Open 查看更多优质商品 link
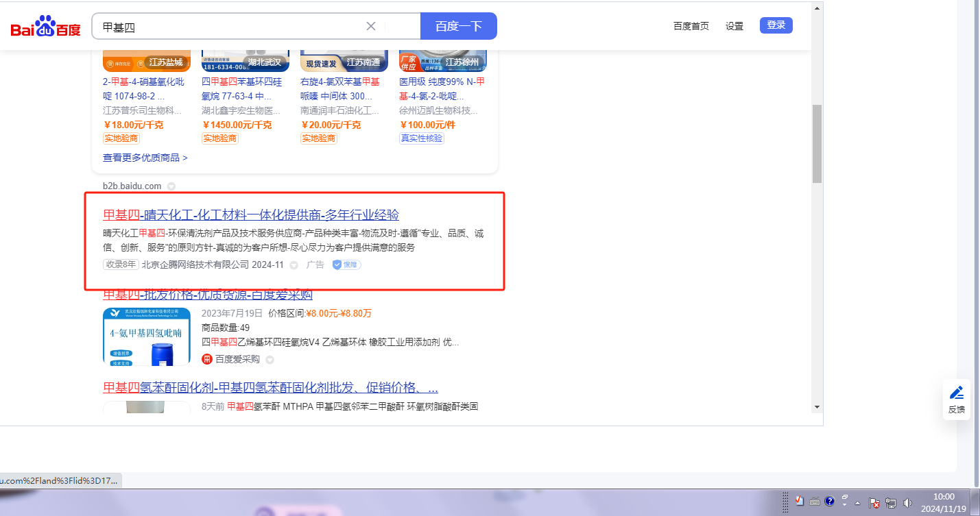The width and height of the screenshot is (980, 516). click(x=145, y=158)
